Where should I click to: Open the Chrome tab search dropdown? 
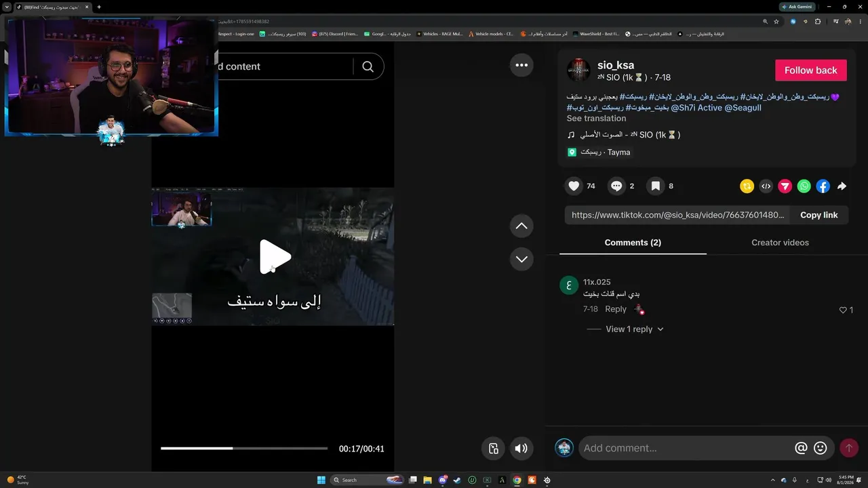(6, 7)
